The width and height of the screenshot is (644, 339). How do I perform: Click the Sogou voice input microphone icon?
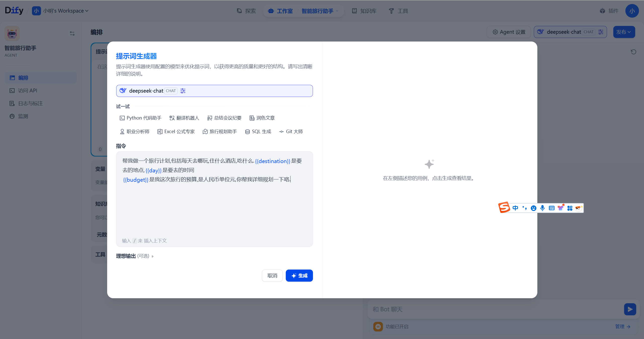[x=542, y=208]
